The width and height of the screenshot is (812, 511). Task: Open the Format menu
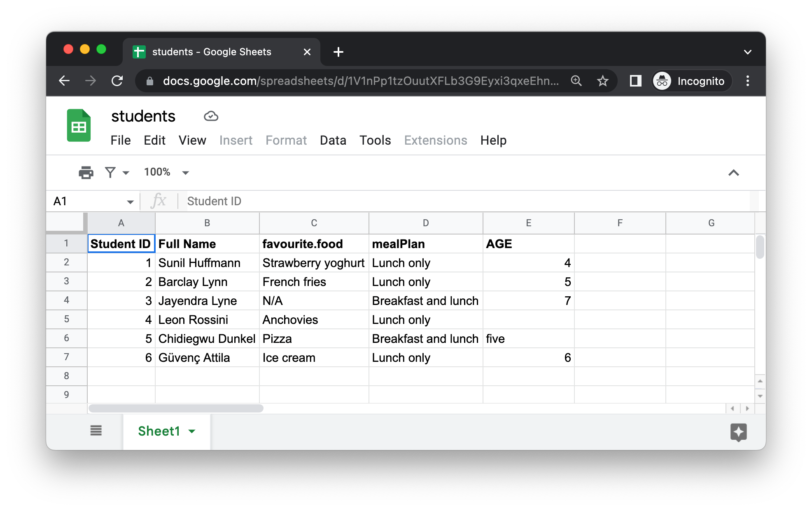click(286, 140)
